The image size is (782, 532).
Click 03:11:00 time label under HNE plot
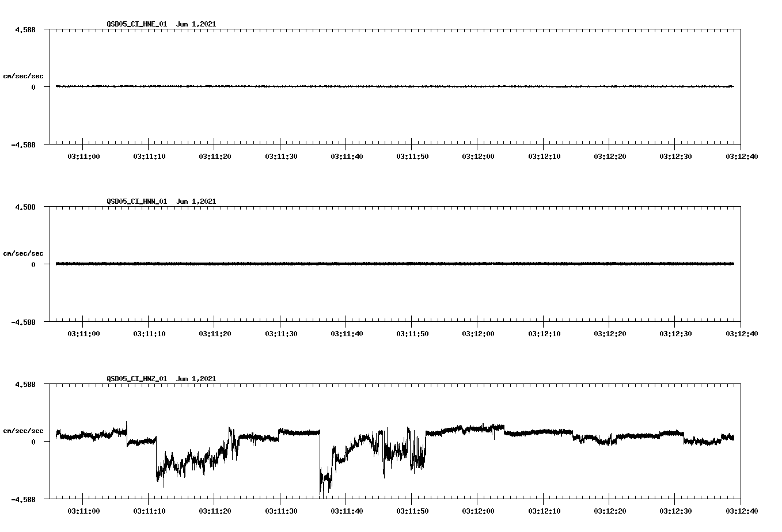(x=84, y=156)
